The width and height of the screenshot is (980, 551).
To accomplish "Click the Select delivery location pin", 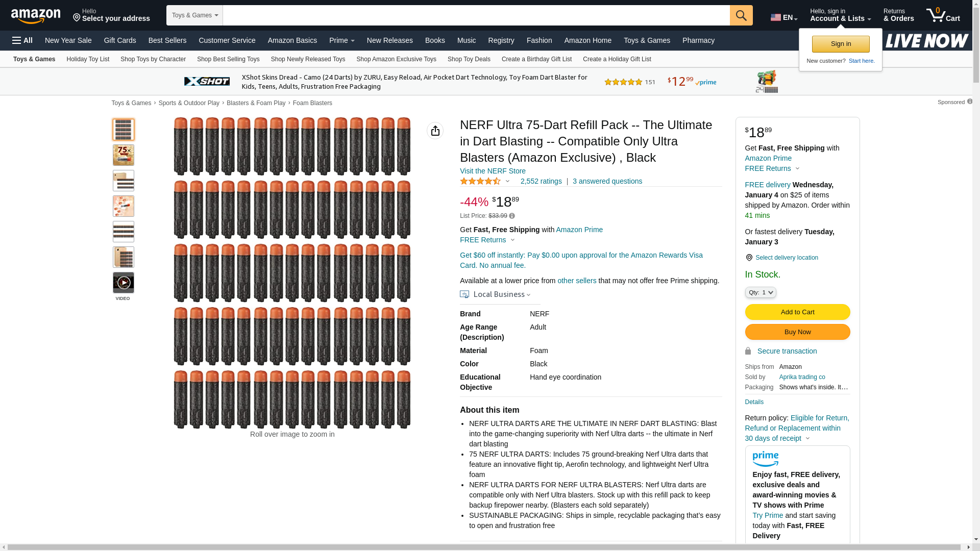I will (749, 258).
